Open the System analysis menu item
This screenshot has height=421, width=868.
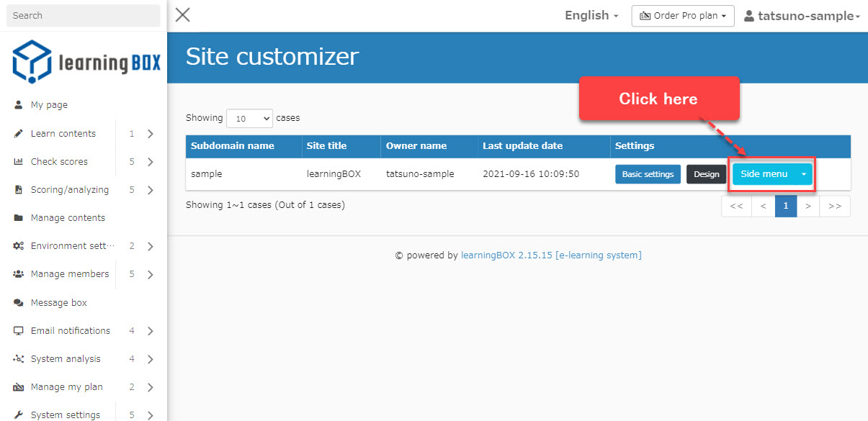[x=66, y=359]
